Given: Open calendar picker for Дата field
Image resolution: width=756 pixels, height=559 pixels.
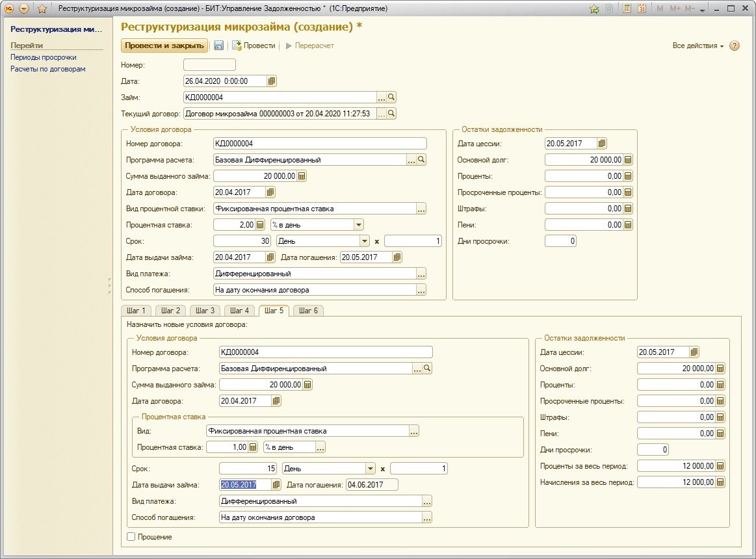Looking at the screenshot, I should click(272, 81).
